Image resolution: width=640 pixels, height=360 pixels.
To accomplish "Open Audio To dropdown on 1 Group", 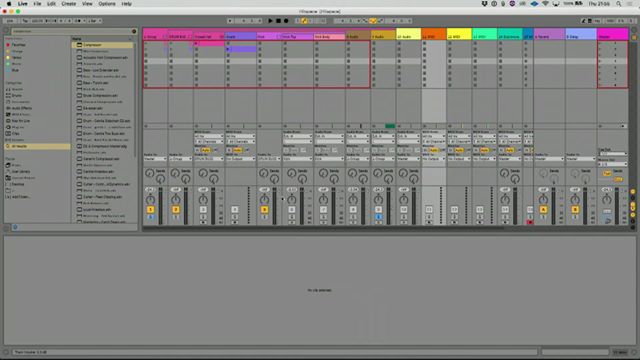I will tap(155, 159).
